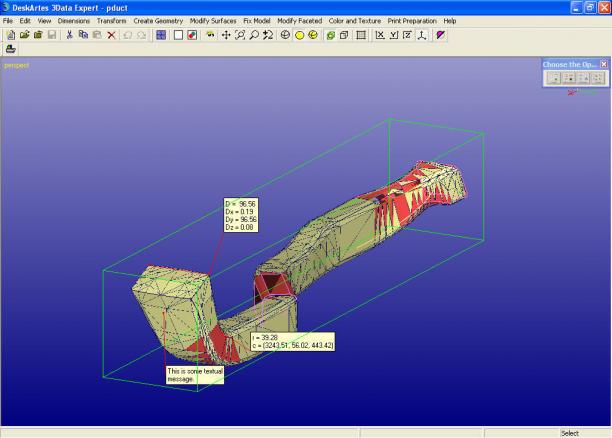Open the Dimensions menu
612x438 pixels.
[74, 21]
